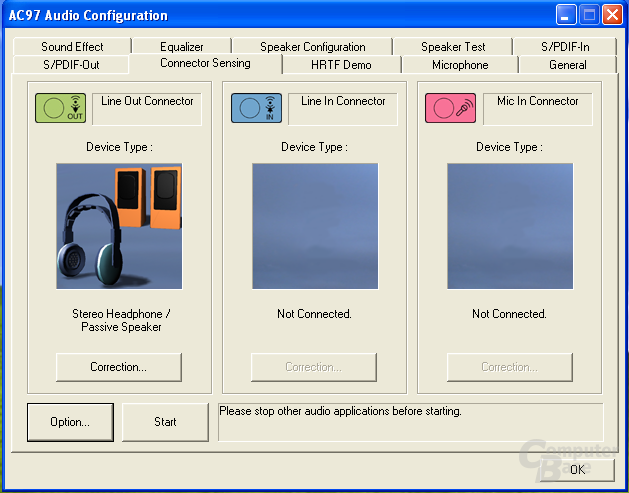Open the Sound Effect tab
Viewport: 629px width, 493px height.
coord(72,47)
